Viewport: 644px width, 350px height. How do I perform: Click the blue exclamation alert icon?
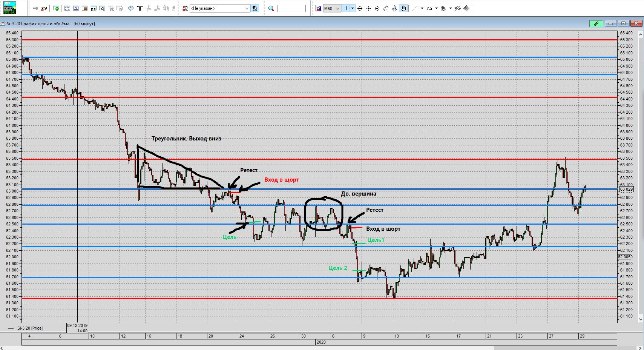pyautogui.click(x=131, y=8)
